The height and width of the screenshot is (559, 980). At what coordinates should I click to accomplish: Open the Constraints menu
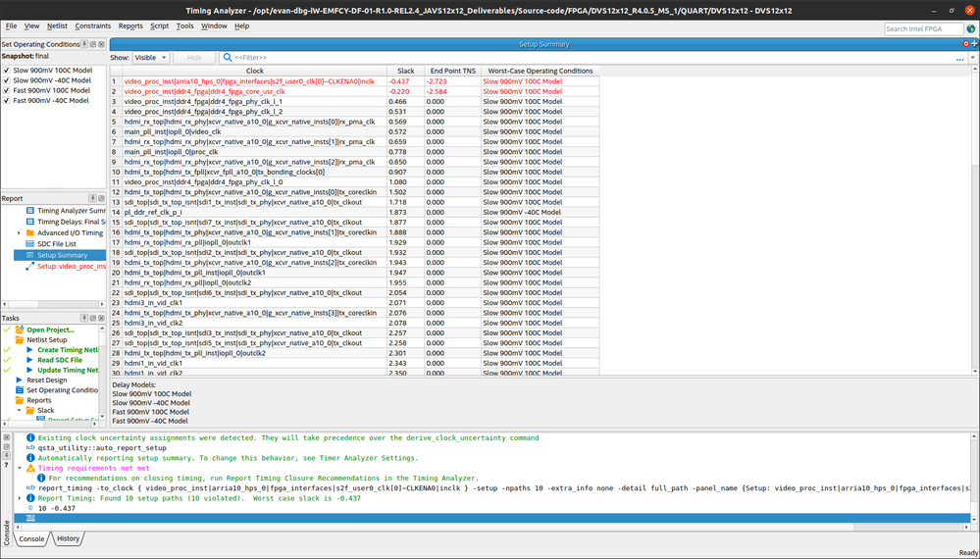coord(93,25)
